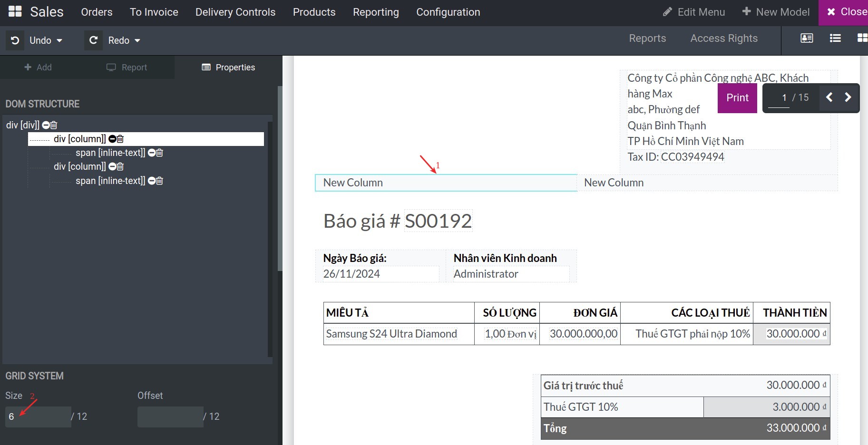Open the Delivery Controls menu

click(x=235, y=12)
